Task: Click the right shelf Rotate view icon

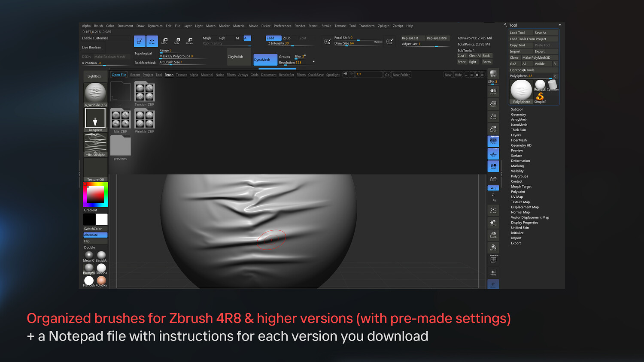Action: point(493,247)
